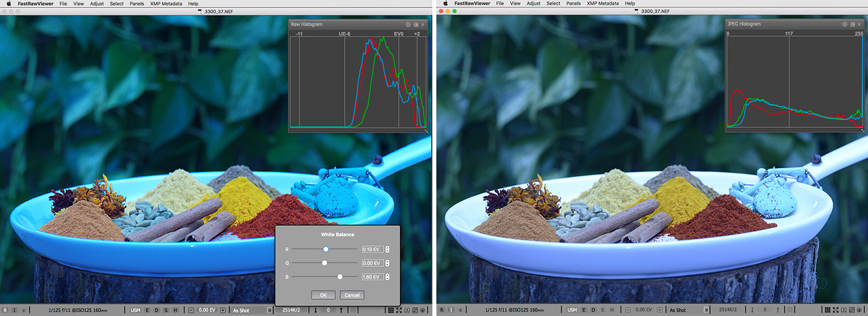Open As Shot white balance dropdown, left window
Image resolution: width=868 pixels, height=316 pixels.
tap(269, 310)
